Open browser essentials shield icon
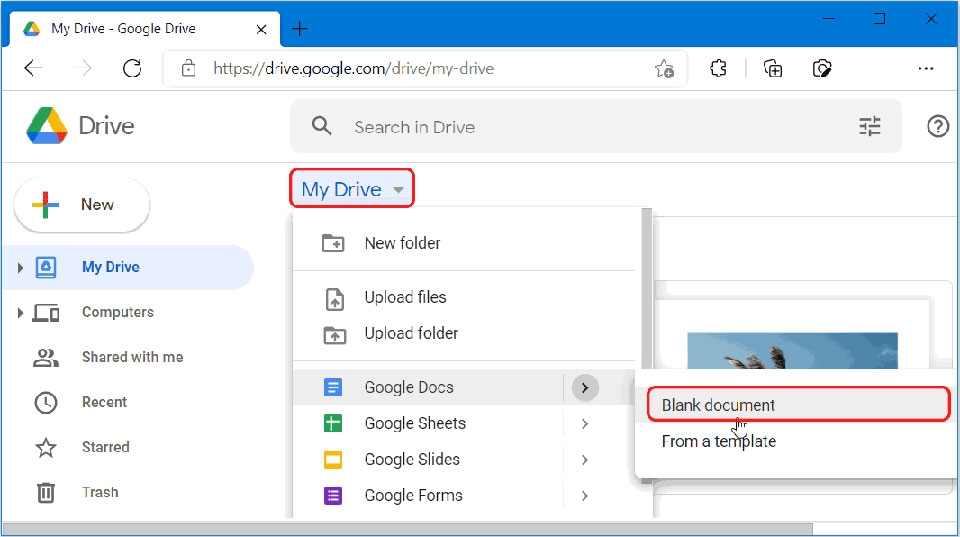The width and height of the screenshot is (960, 537). click(x=822, y=69)
